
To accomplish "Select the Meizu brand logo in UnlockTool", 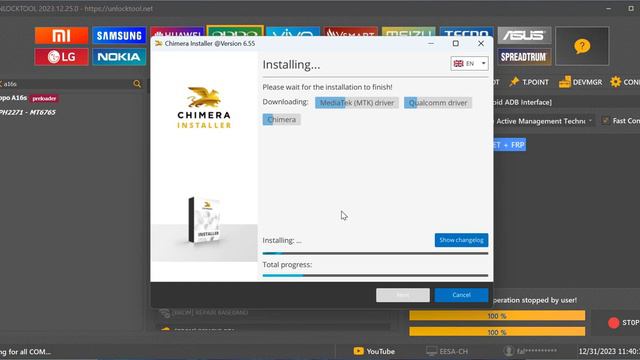I will pos(409,32).
